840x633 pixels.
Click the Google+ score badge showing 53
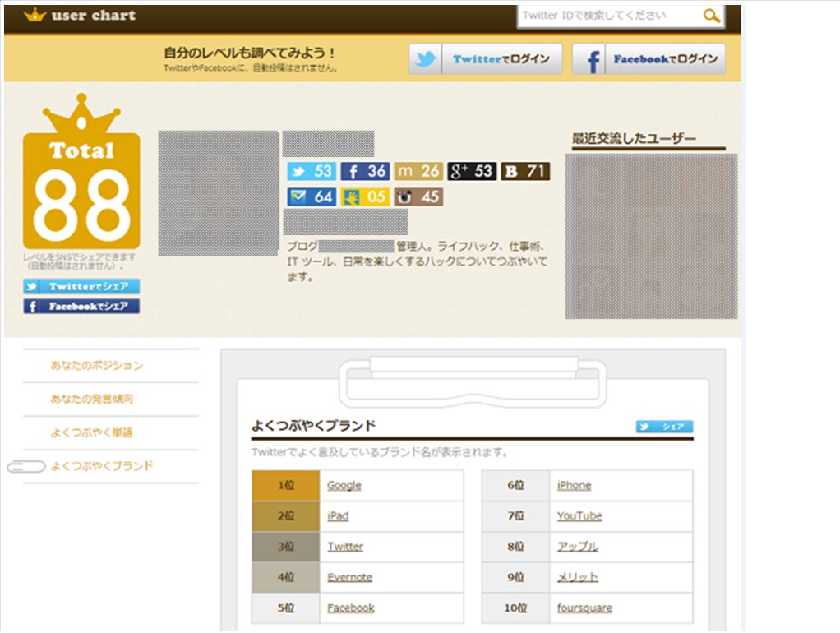pos(472,171)
